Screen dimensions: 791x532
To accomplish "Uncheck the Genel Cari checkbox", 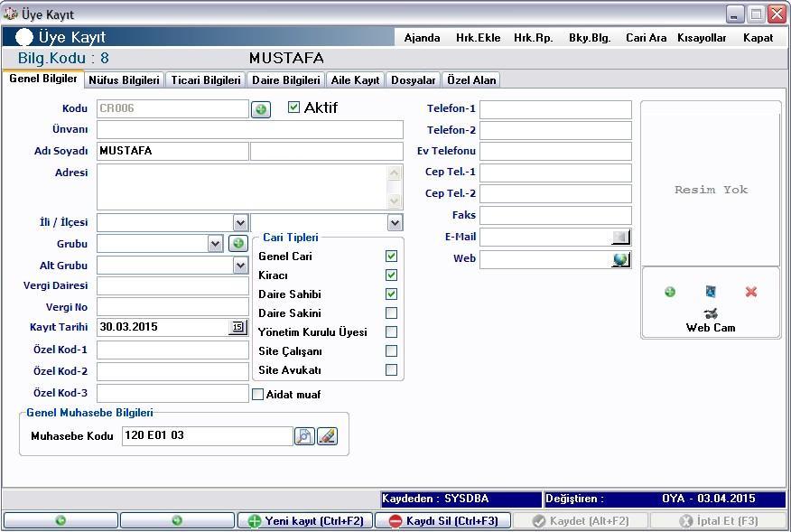I will (x=391, y=257).
